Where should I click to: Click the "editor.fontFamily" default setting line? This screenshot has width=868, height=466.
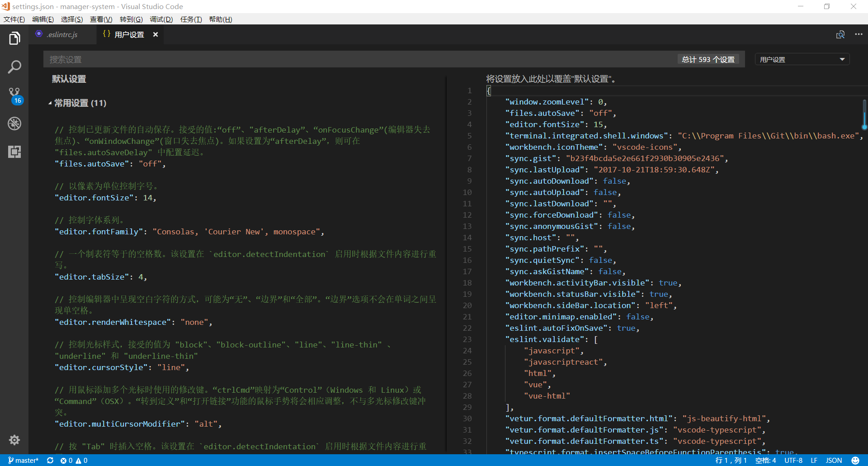tap(189, 232)
